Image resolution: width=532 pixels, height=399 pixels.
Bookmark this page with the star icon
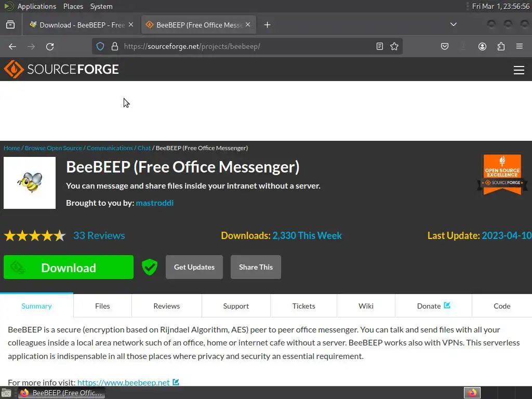point(394,46)
